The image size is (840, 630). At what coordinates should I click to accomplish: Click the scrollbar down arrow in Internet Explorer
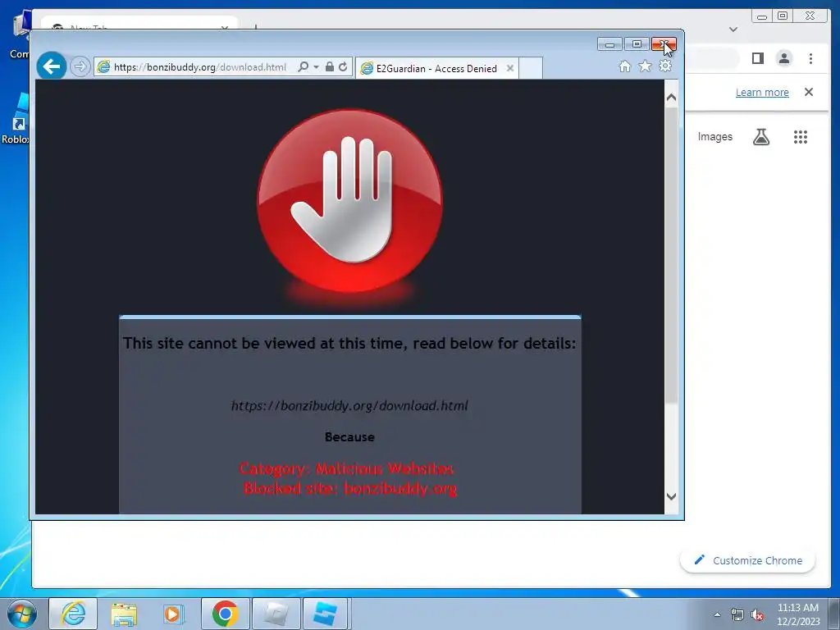[671, 496]
